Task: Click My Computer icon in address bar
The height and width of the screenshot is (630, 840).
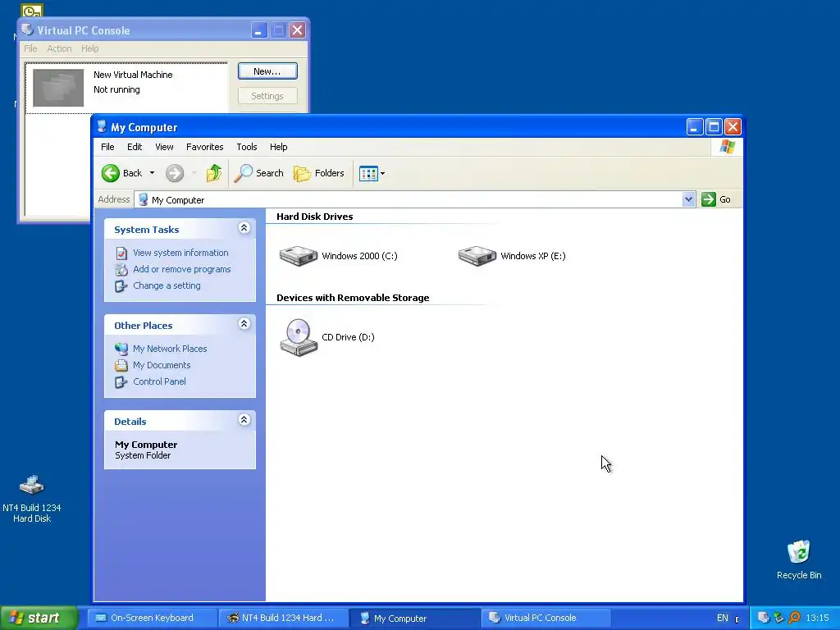Action: click(143, 200)
